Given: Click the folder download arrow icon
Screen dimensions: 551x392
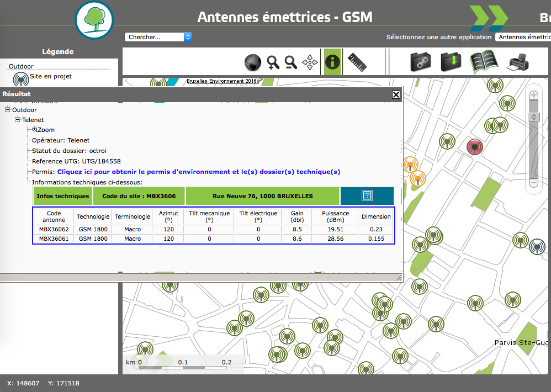Looking at the screenshot, I should click(x=451, y=62).
